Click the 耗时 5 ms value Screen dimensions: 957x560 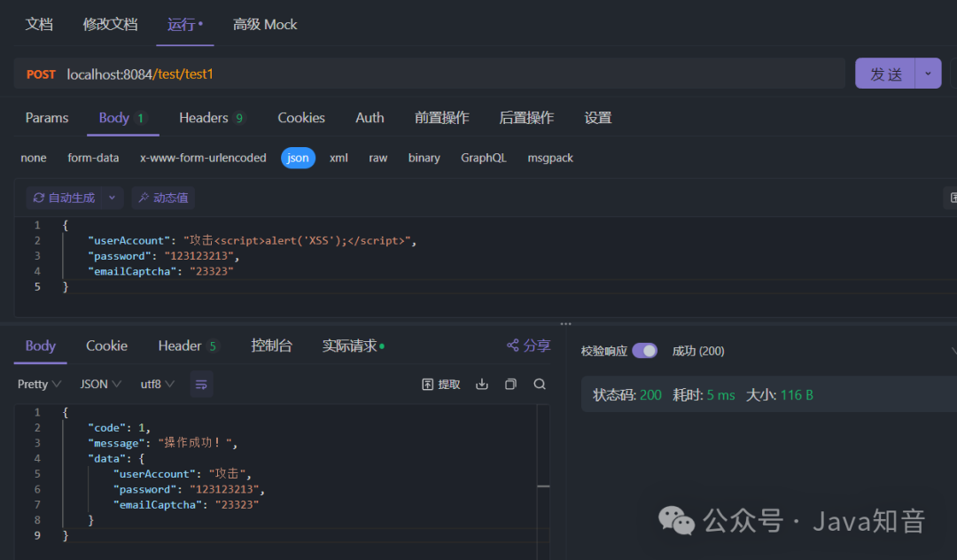click(x=720, y=395)
